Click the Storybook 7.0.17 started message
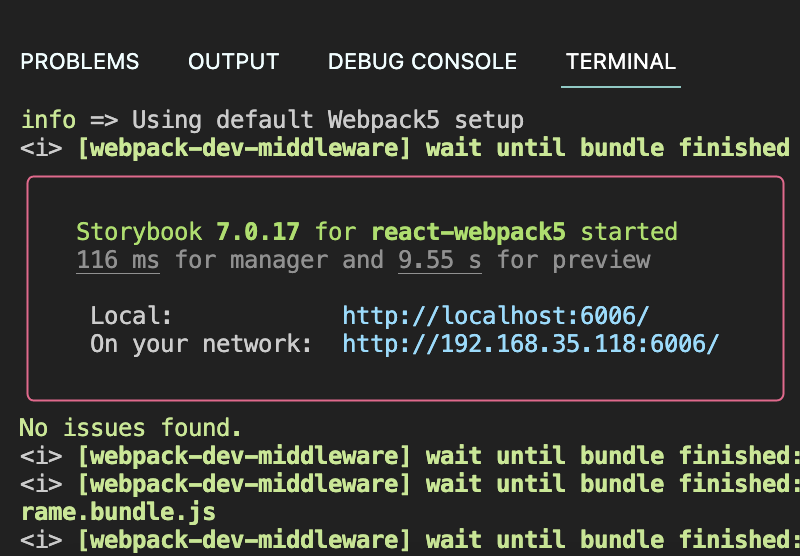 (x=377, y=232)
